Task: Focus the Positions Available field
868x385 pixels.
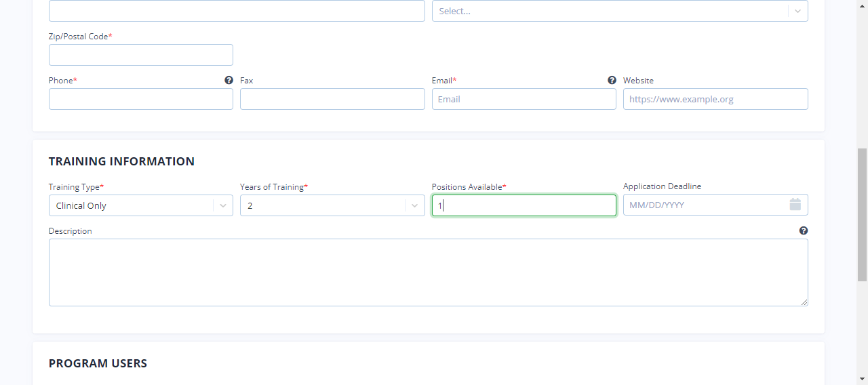Action: click(x=524, y=205)
